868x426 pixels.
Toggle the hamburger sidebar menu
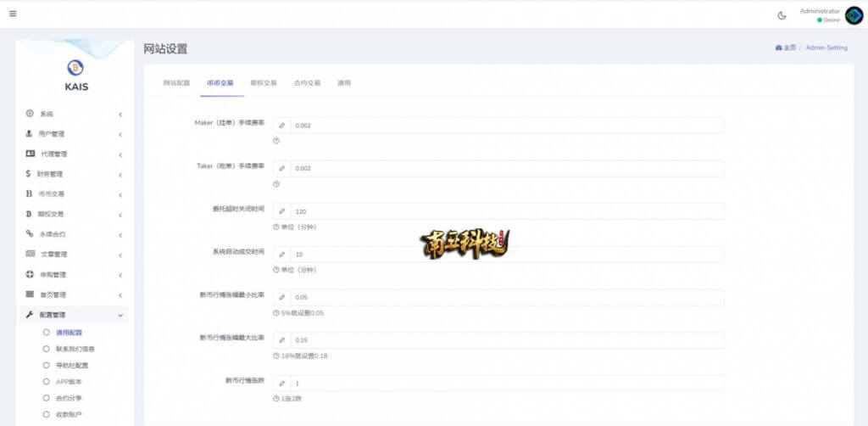pyautogui.click(x=13, y=14)
